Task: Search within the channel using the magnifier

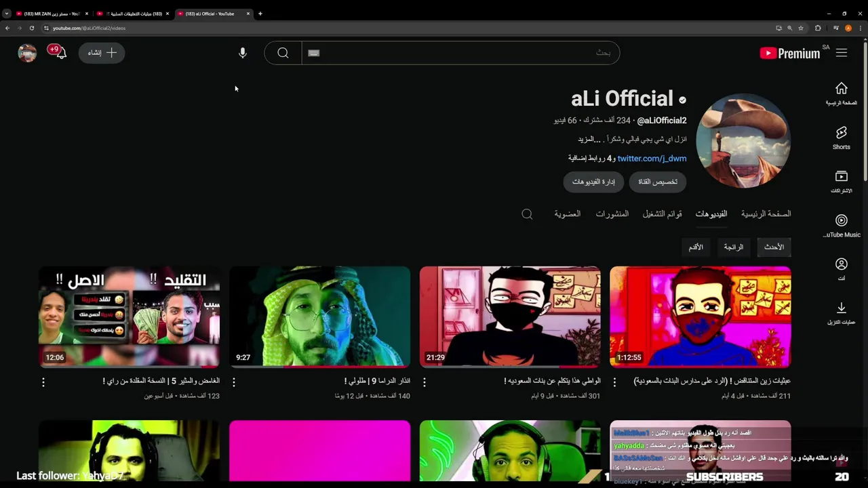Action: click(527, 214)
